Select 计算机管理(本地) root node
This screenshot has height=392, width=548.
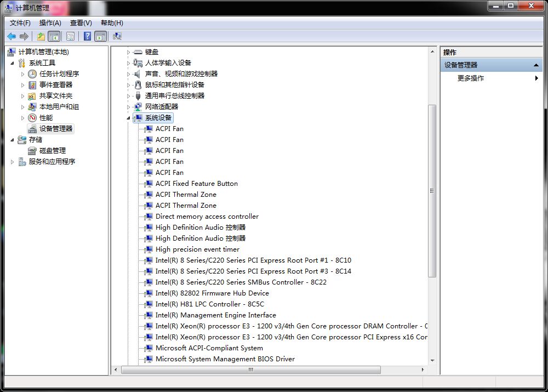point(43,52)
